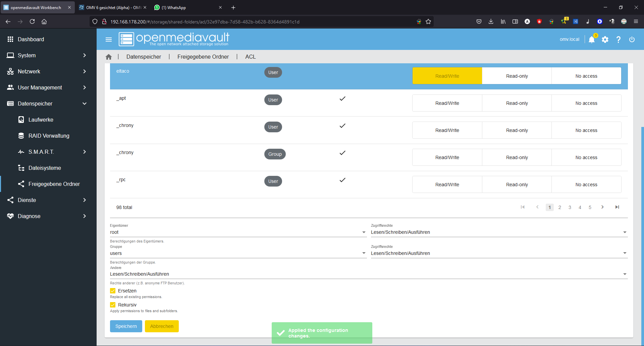The image size is (644, 346).
Task: Open the group Zugriffsrechte dropdown
Action: click(499, 253)
